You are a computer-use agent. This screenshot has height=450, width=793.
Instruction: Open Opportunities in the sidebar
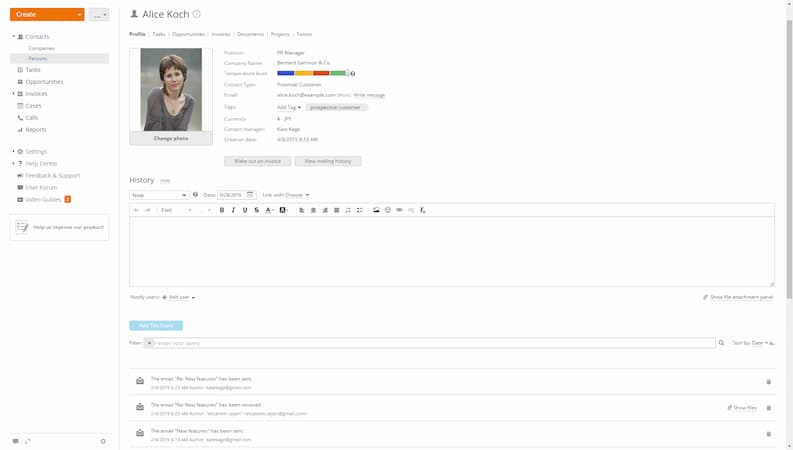[x=44, y=82]
